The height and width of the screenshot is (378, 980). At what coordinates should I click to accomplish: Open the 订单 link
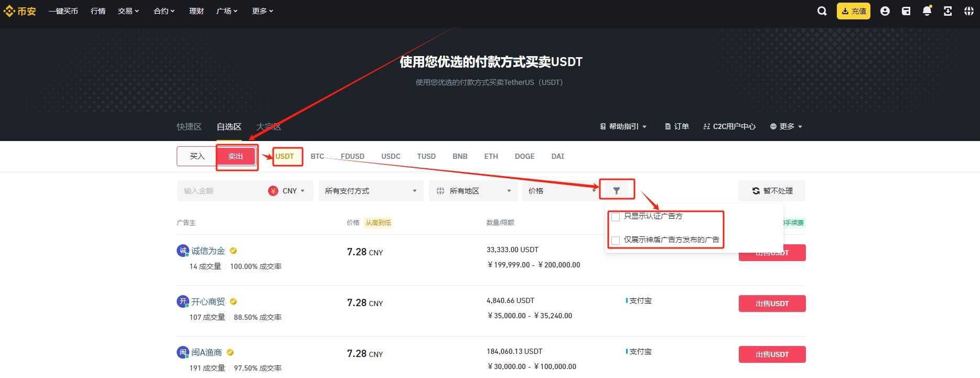(677, 126)
